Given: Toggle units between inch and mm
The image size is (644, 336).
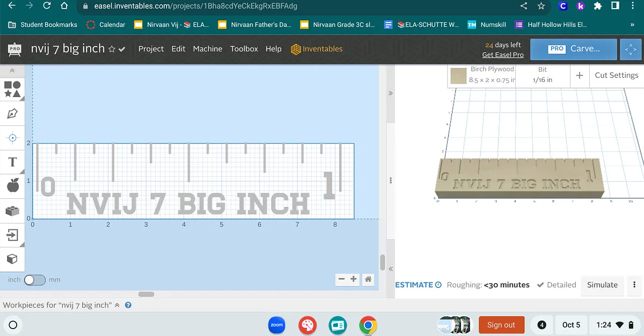Looking at the screenshot, I should [x=35, y=280].
